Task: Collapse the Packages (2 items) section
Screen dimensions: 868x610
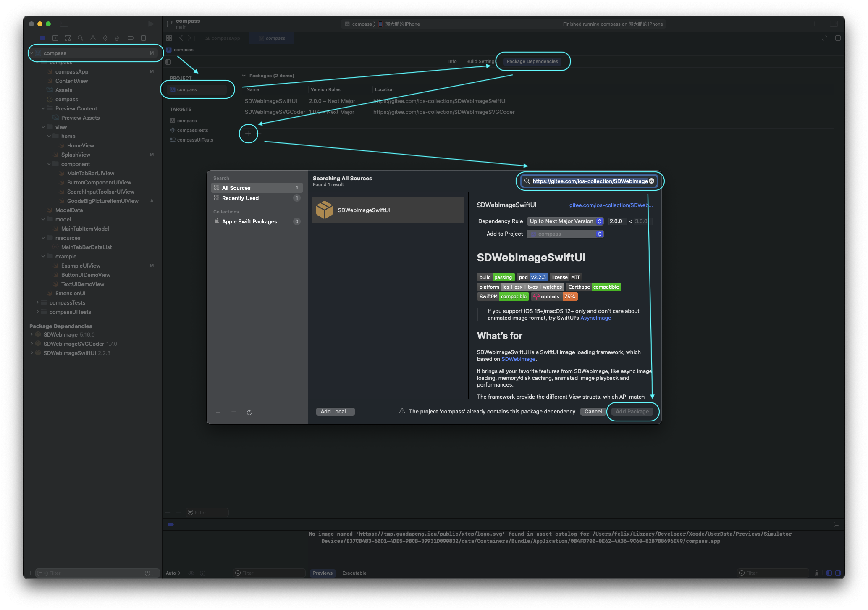Action: pos(244,76)
